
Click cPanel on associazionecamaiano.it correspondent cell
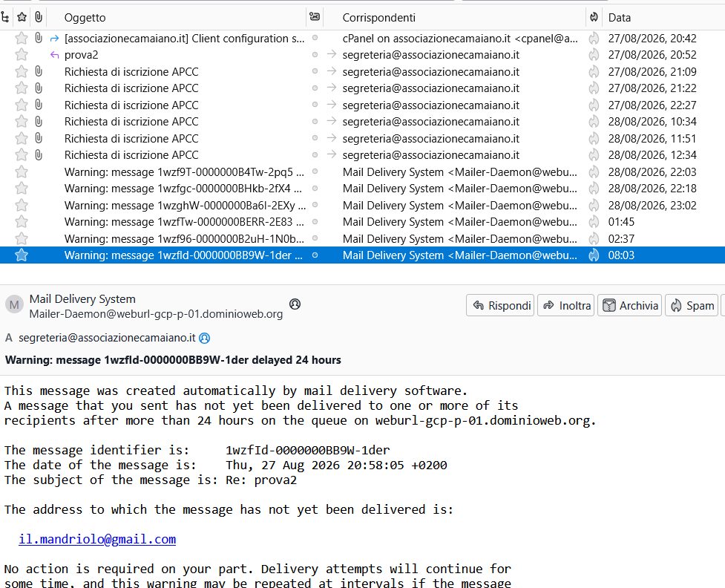click(x=460, y=39)
